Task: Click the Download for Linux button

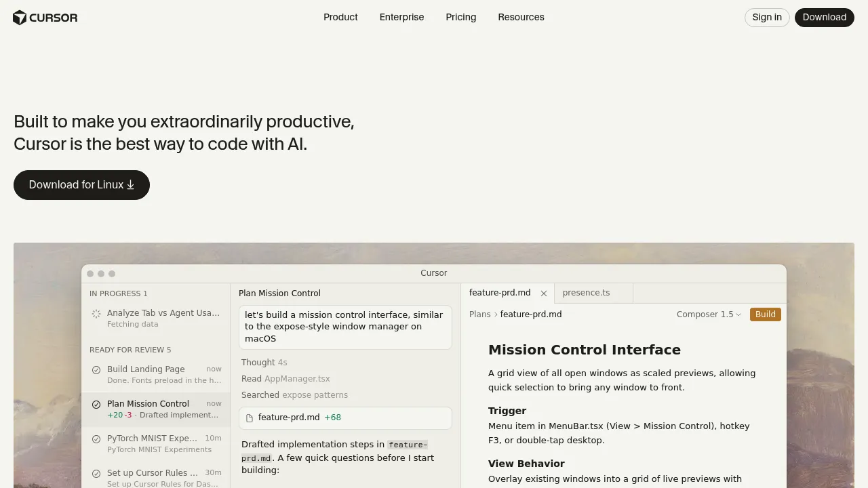Action: [81, 185]
